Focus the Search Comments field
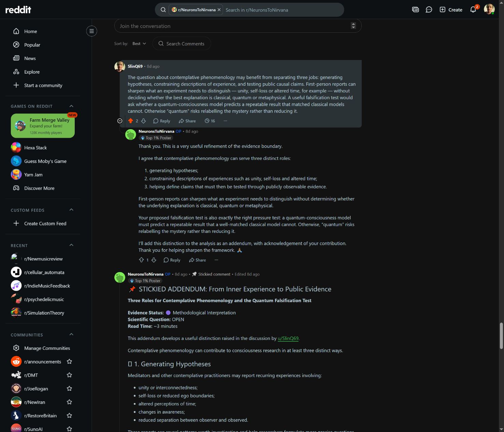 coord(182,44)
